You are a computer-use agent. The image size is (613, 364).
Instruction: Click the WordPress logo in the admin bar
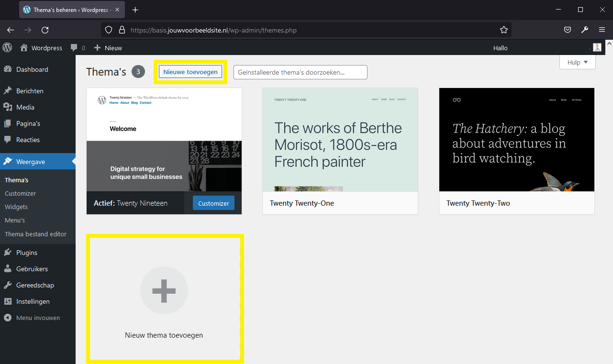tap(7, 47)
